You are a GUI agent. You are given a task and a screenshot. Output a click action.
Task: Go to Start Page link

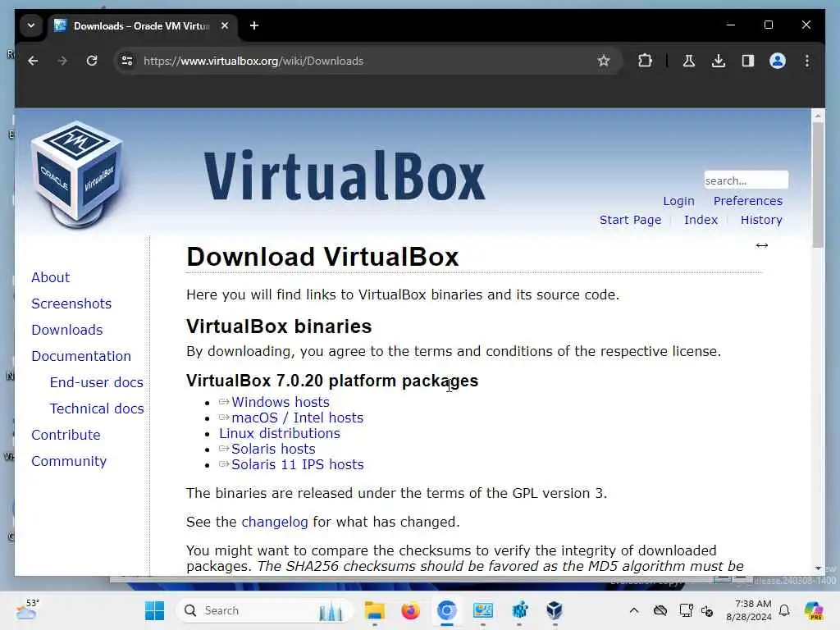pyautogui.click(x=630, y=220)
